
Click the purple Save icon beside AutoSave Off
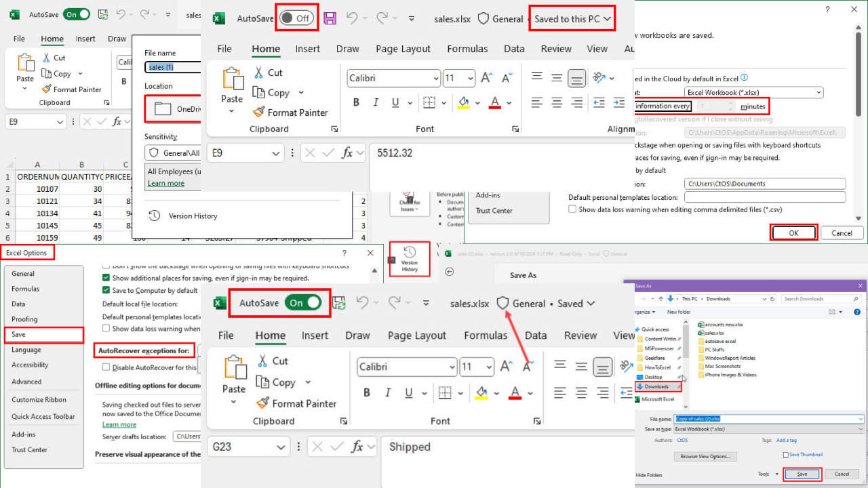click(330, 18)
